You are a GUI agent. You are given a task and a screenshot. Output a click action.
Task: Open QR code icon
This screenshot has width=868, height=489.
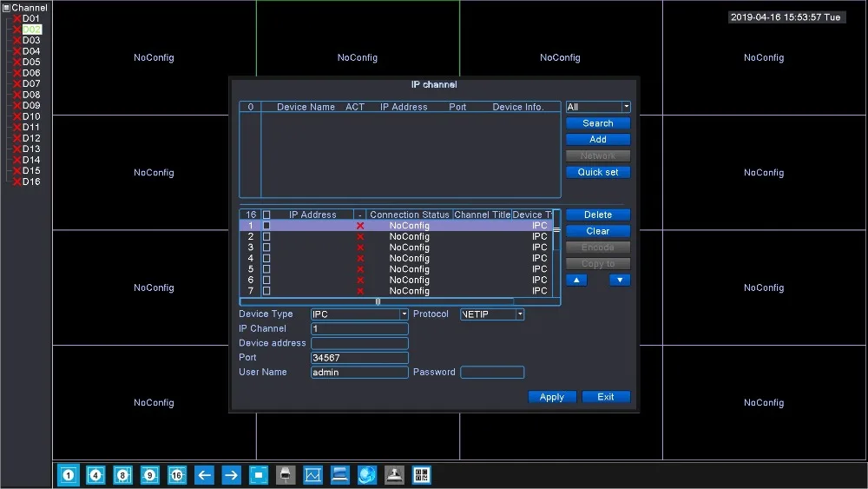421,475
